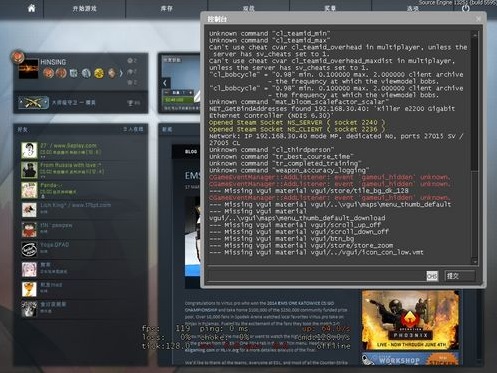Open avatar of friend '27 / www.5eplay.com'
Screen dimensions: 497x373
tap(29, 150)
